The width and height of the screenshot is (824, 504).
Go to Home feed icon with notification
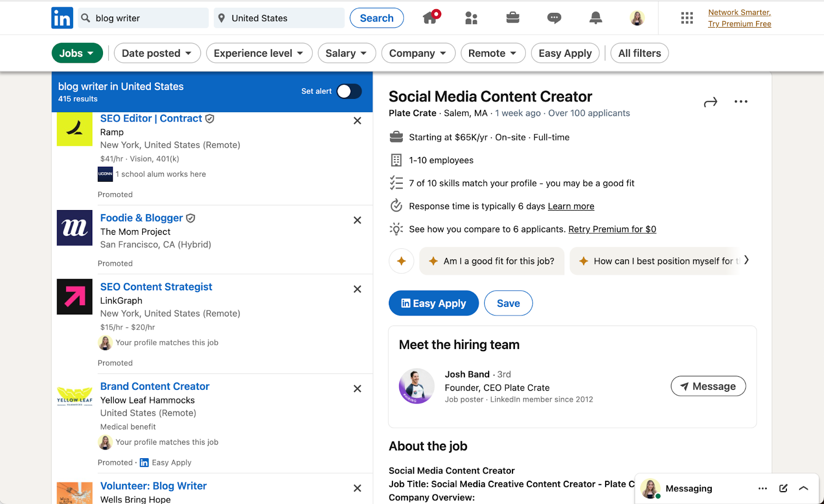[x=431, y=17]
